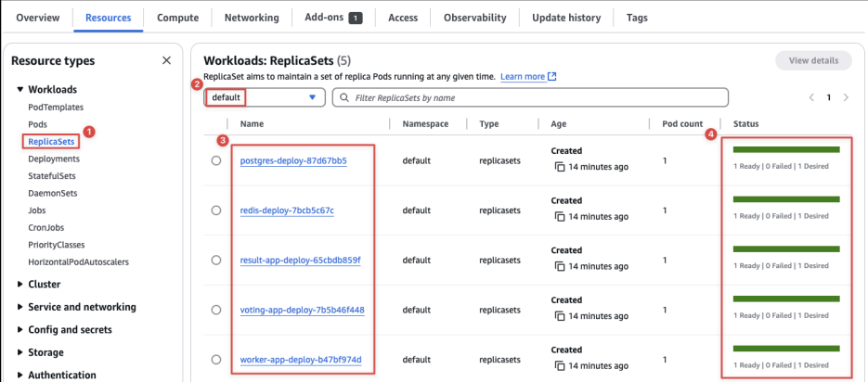The width and height of the screenshot is (868, 382).
Task: Open the Update history tab
Action: [566, 18]
